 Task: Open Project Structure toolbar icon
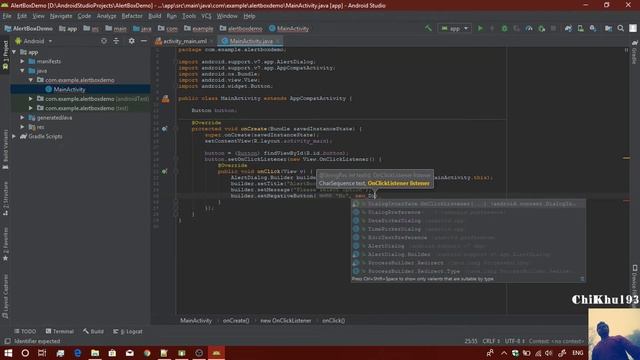tap(608, 28)
